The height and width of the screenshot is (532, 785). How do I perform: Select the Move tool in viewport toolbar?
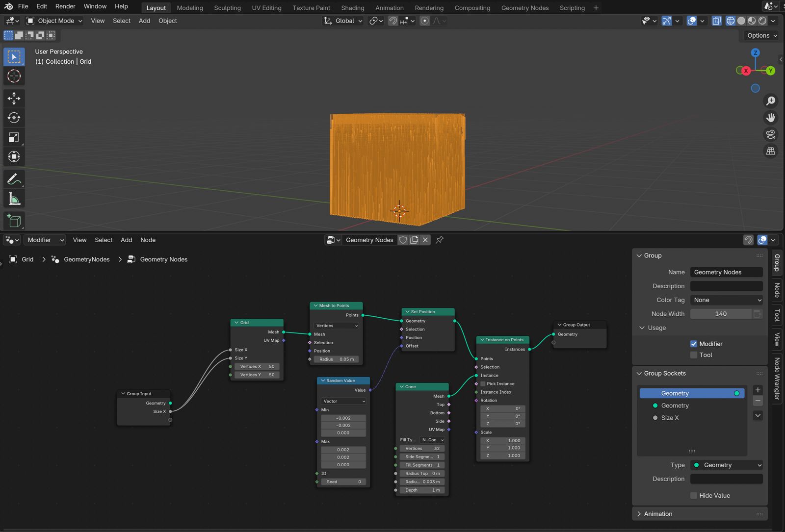tap(14, 99)
